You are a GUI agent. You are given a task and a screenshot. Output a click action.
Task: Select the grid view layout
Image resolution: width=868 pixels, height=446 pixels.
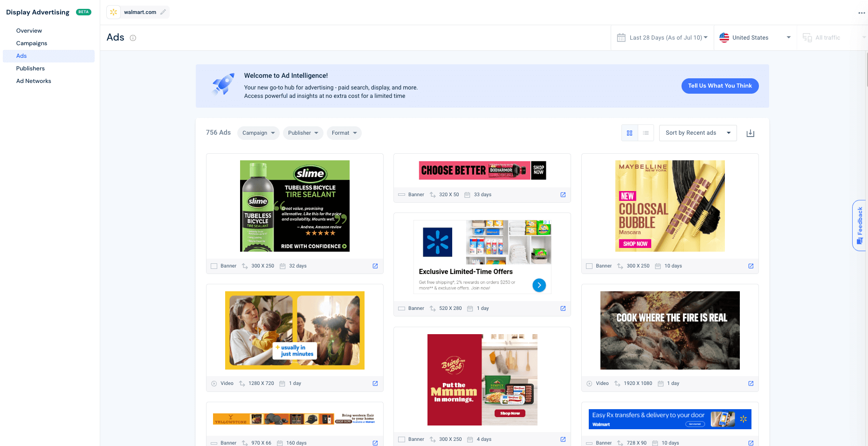pos(629,133)
